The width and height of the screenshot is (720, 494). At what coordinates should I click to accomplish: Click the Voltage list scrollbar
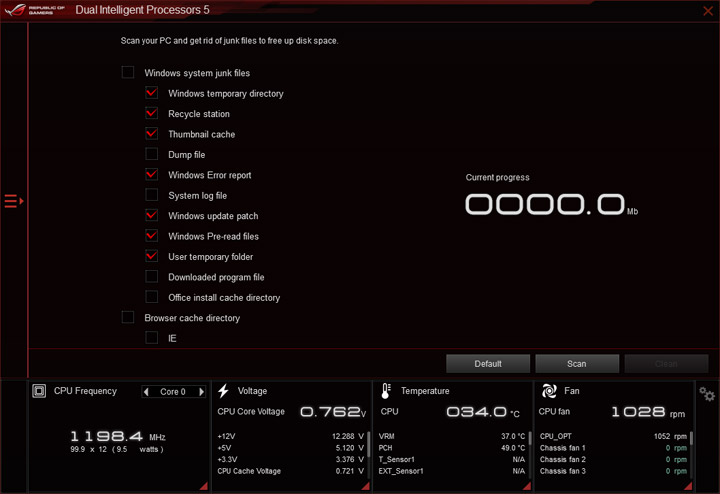[368, 444]
